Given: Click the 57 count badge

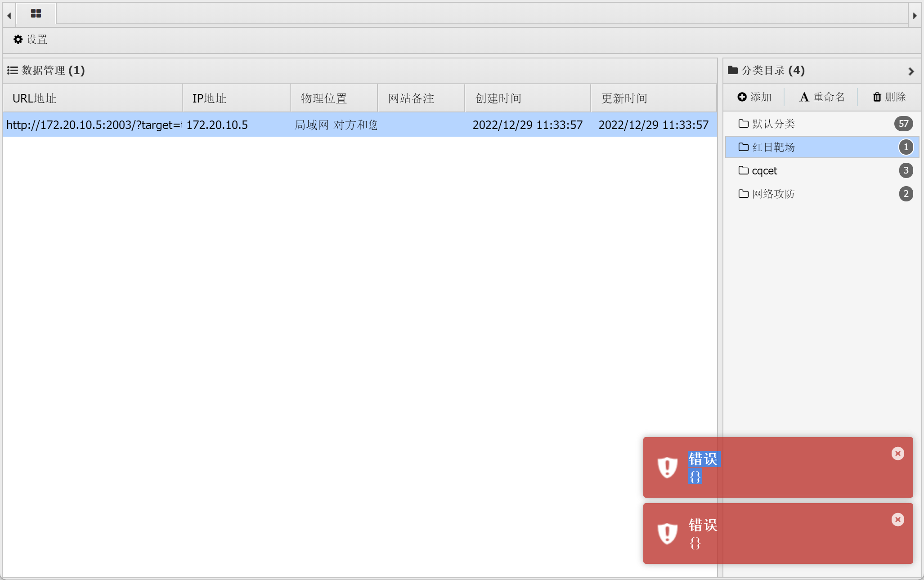Looking at the screenshot, I should tap(903, 124).
